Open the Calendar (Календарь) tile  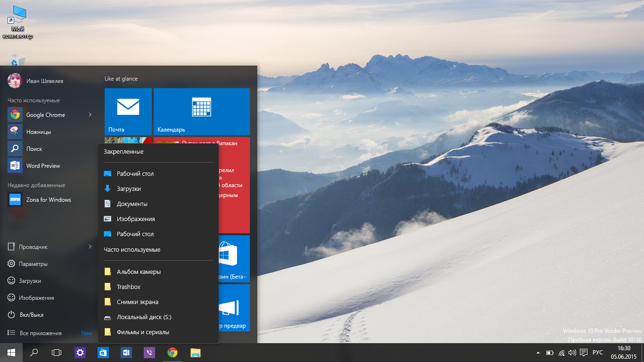point(201,111)
